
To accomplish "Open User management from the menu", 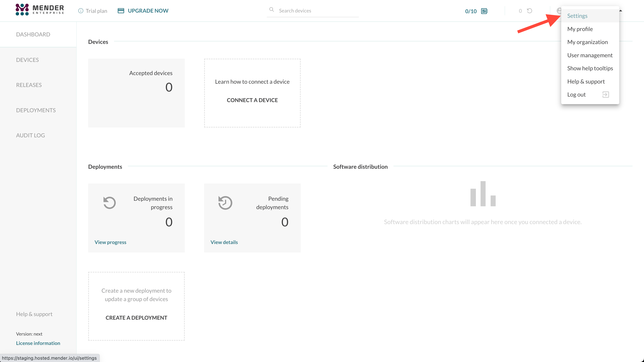I will tap(590, 55).
